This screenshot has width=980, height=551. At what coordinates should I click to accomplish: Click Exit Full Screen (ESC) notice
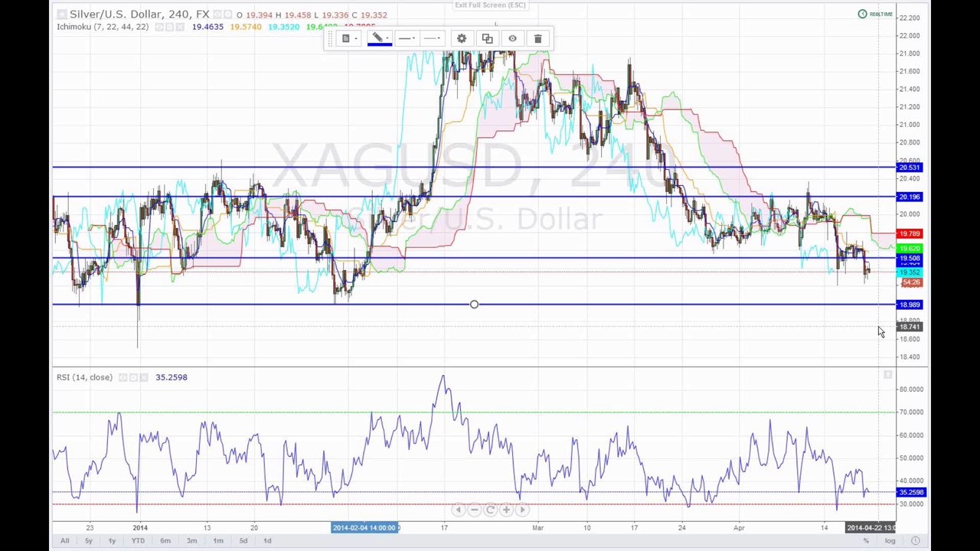(490, 5)
